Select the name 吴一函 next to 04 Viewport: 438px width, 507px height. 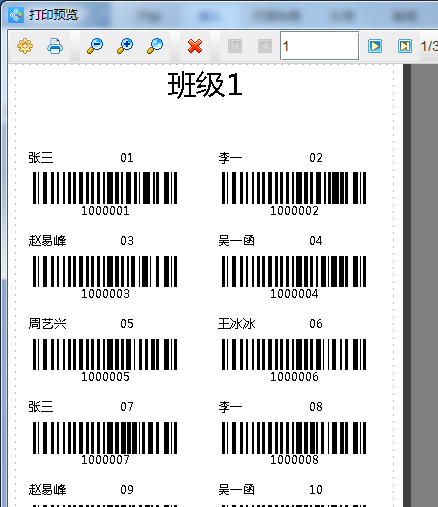tap(237, 241)
